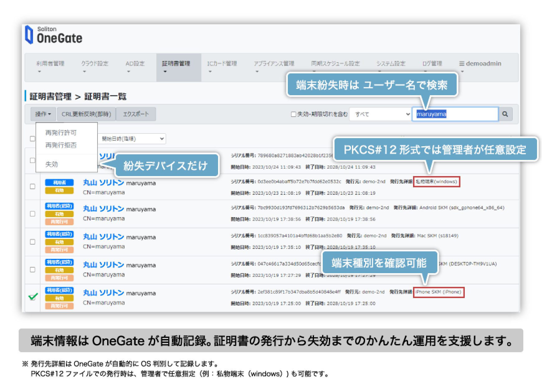Open the 同期スケジュール設定 menu
The height and width of the screenshot is (392, 542).
coord(335,64)
